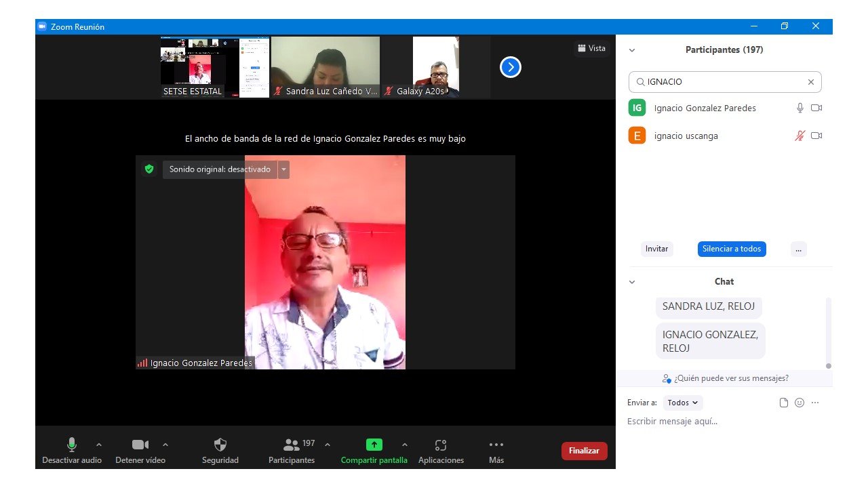Screen dimensions: 868x488
Task: Clear the IGNACIO search with X icon
Action: (810, 82)
